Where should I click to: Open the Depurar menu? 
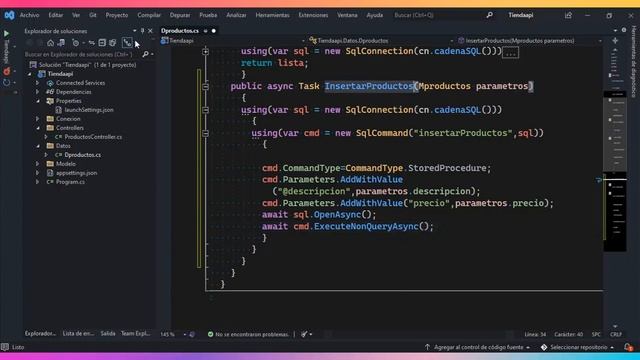tap(180, 15)
